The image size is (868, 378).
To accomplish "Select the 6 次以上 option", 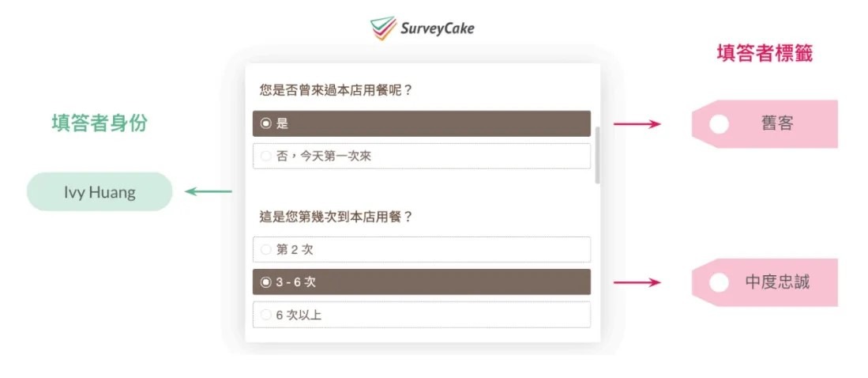I will [422, 315].
